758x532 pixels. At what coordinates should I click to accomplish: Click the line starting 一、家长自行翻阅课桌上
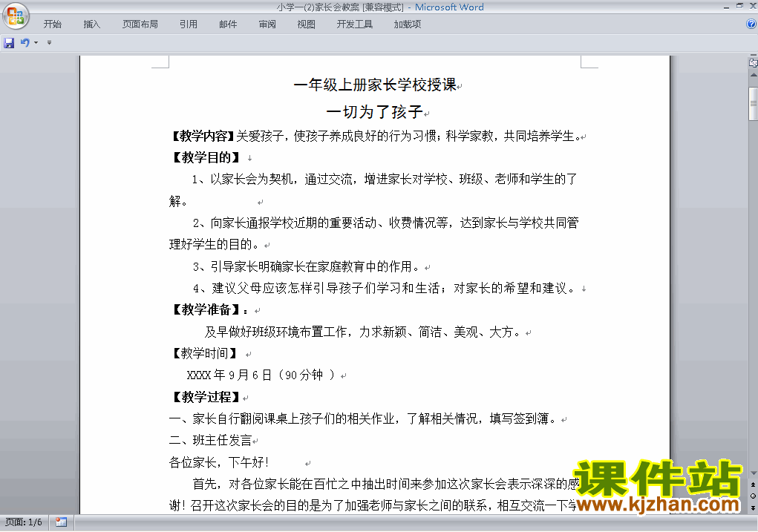362,419
